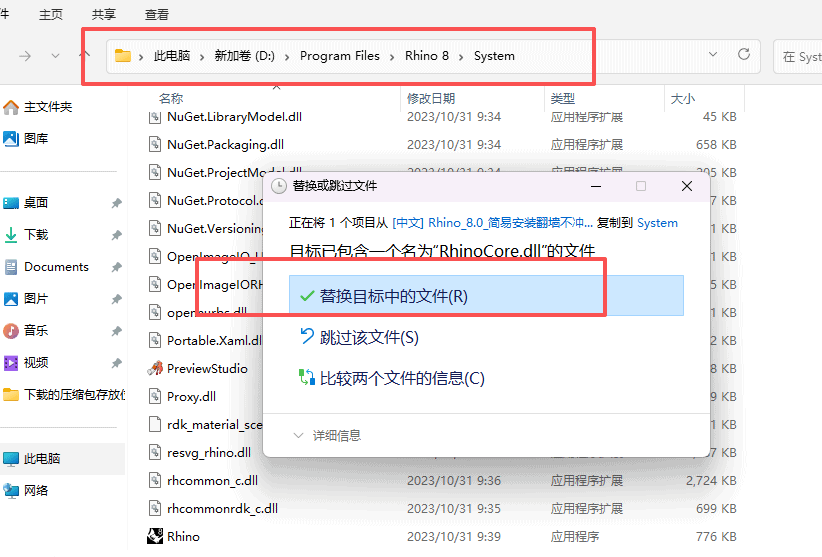Expand chevron after 新加卷 (D:) breadcrumb
Screen dimensions: 822x557
(x=287, y=57)
